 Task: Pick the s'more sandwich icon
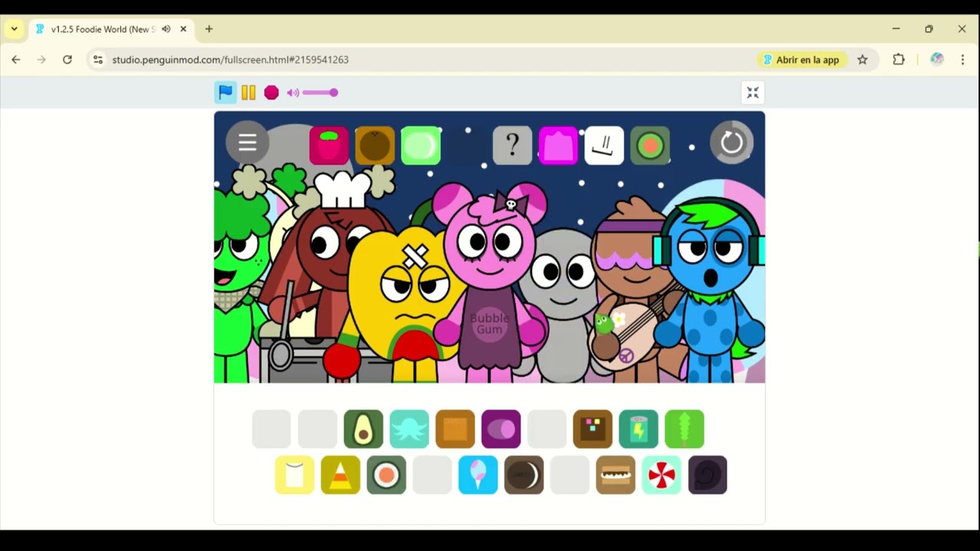pos(616,475)
